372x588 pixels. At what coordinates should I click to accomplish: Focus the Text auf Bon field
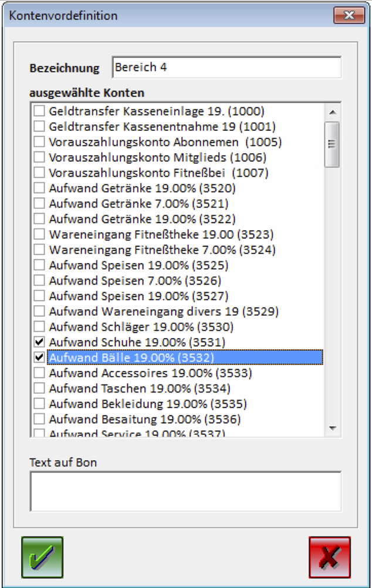coord(185,491)
